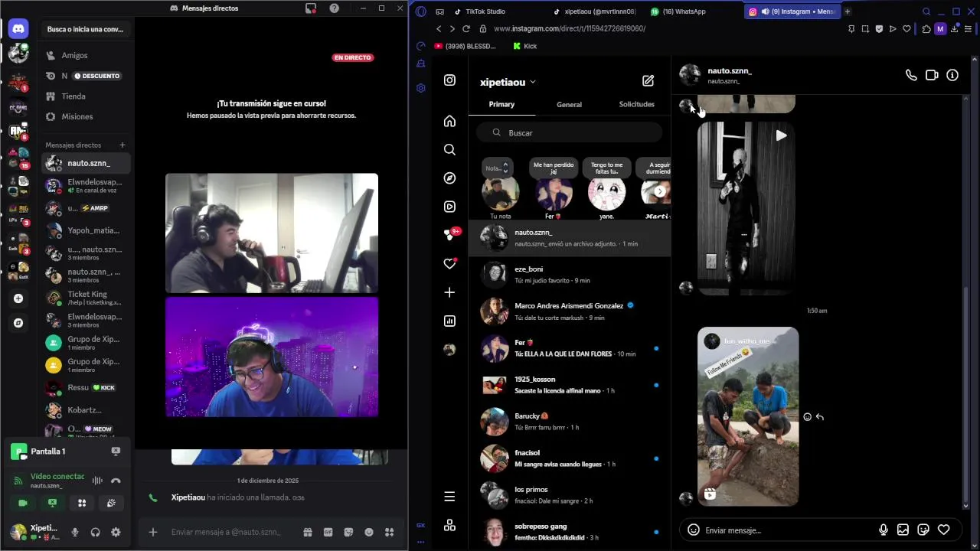Stop streaming Pantalla 1
The image size is (980, 551).
click(116, 452)
